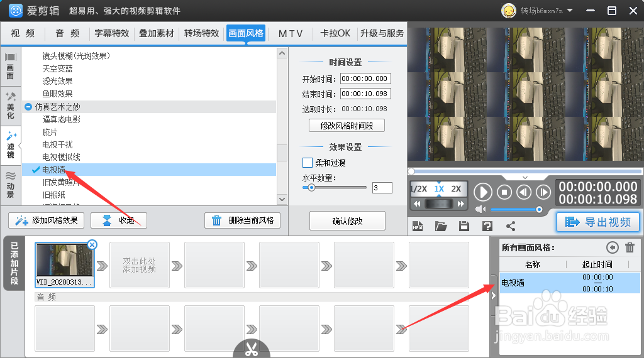Click the back arrow in 所有画面风格 panel
Screen dimensions: 644x358
[613, 247]
